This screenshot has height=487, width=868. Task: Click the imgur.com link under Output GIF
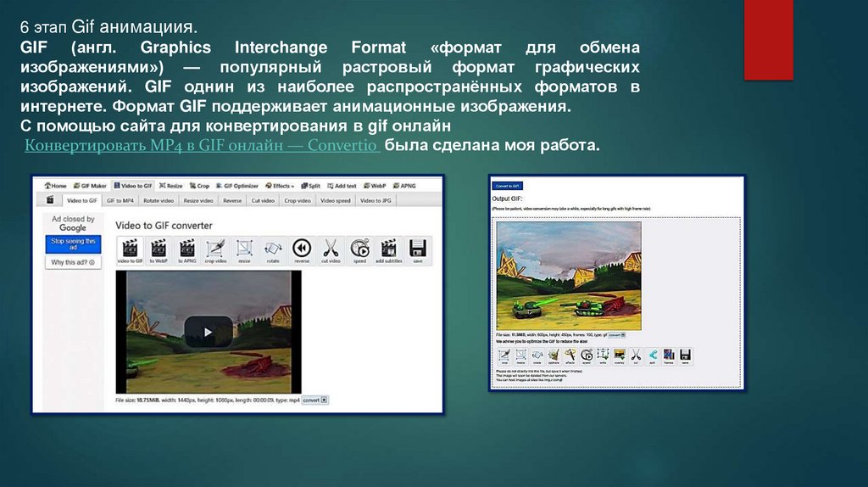click(x=551, y=380)
